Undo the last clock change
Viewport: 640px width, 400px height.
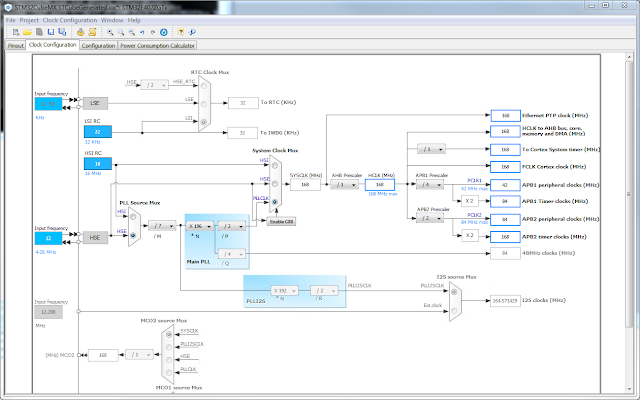142,32
